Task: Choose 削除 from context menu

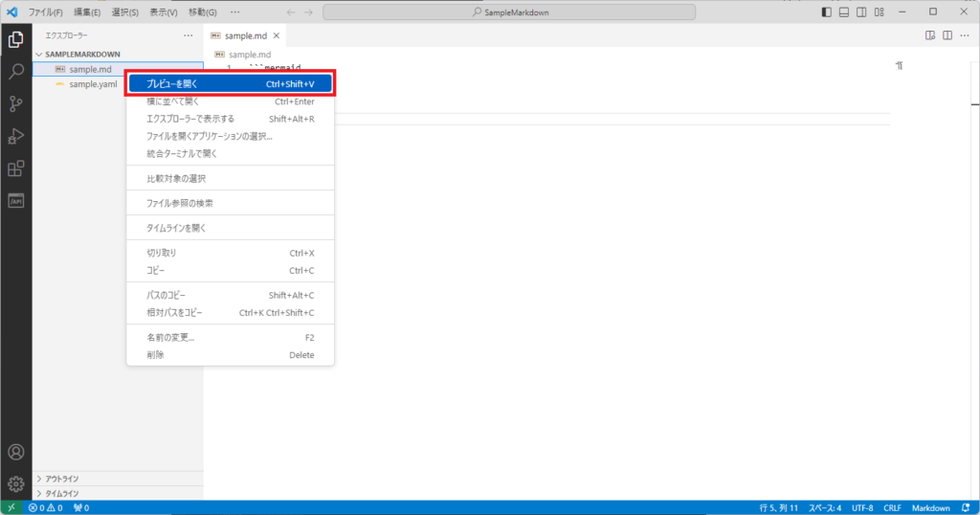Action: pyautogui.click(x=230, y=355)
